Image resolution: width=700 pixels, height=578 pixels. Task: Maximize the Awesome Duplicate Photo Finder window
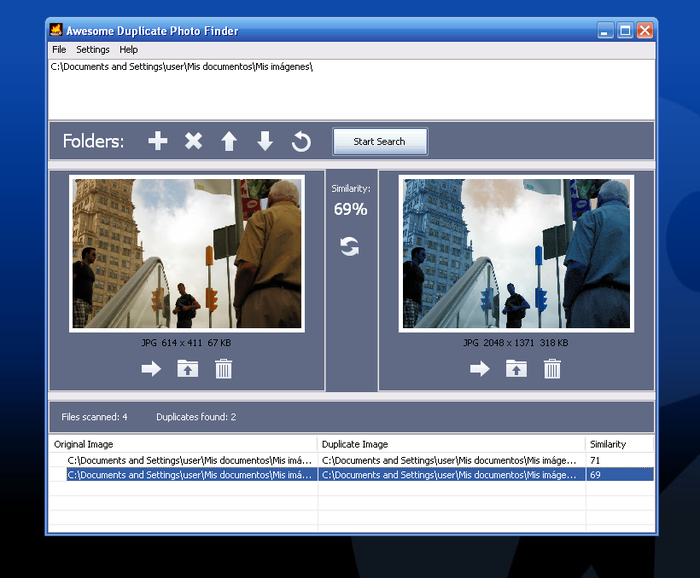point(625,30)
